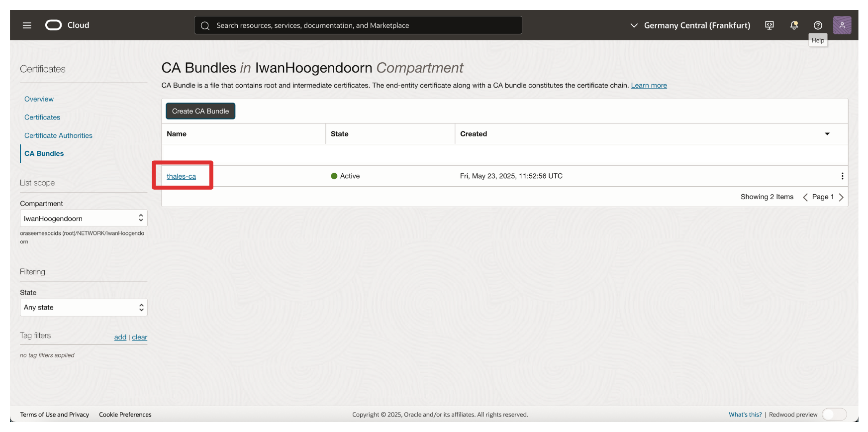Sort by the Created column arrow
868x432 pixels.
(827, 134)
